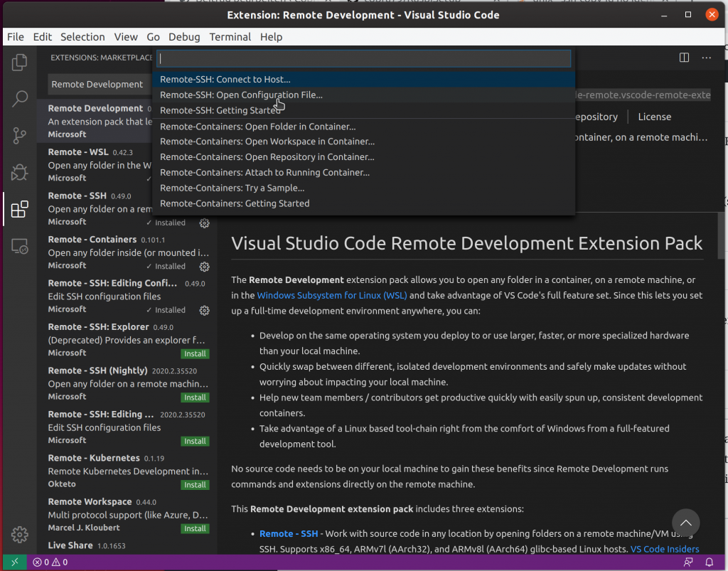Run Remote-SSH: Connect to Host command
728x571 pixels.
click(x=363, y=80)
